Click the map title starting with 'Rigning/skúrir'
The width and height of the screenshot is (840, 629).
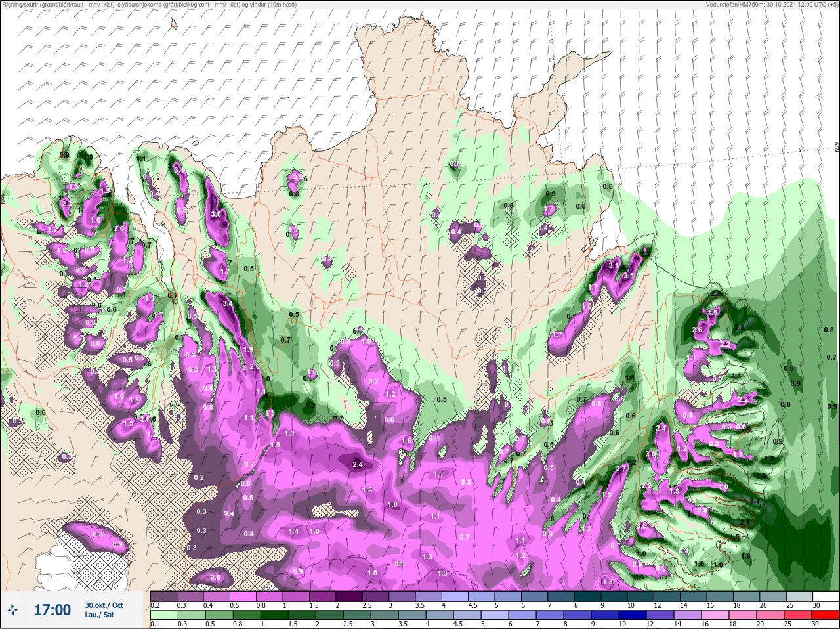point(150,4)
